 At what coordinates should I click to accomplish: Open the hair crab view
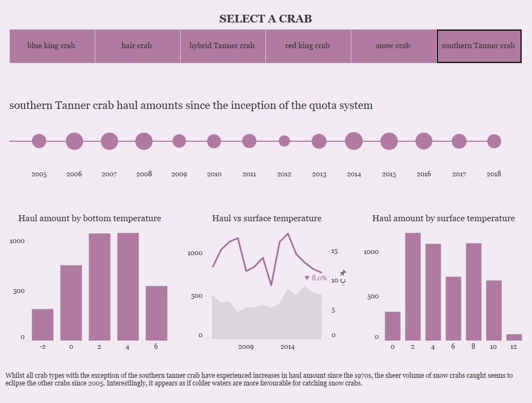(137, 46)
